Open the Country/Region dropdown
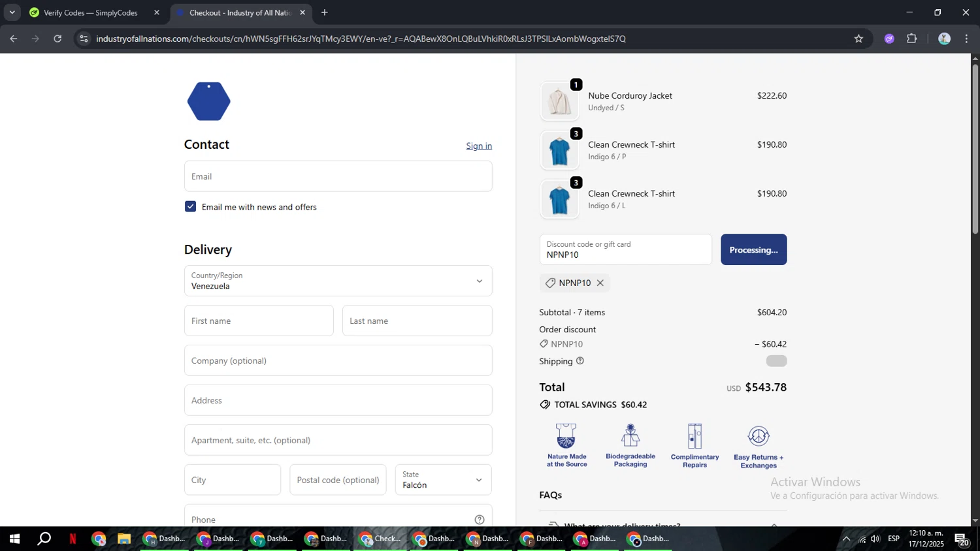The height and width of the screenshot is (551, 980). click(338, 281)
